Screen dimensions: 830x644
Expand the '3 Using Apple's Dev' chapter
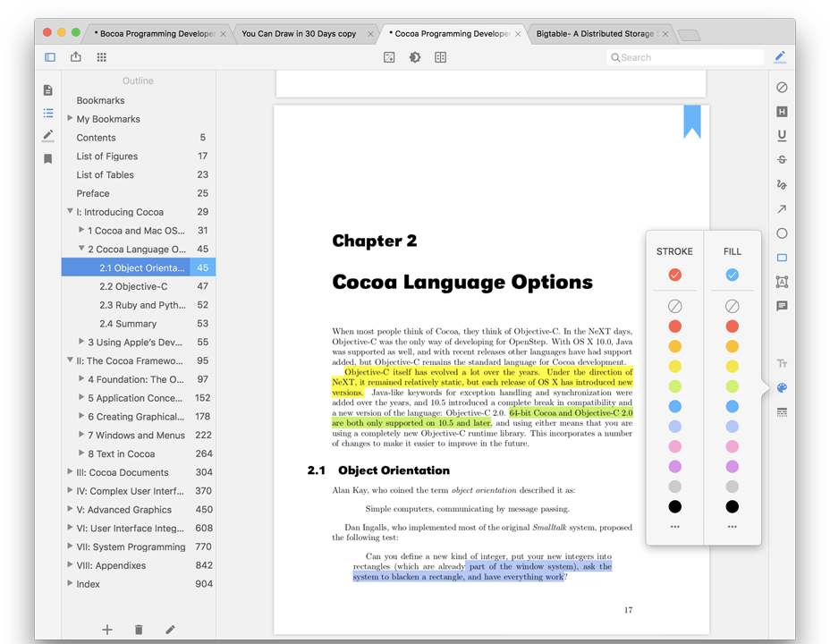click(x=80, y=342)
